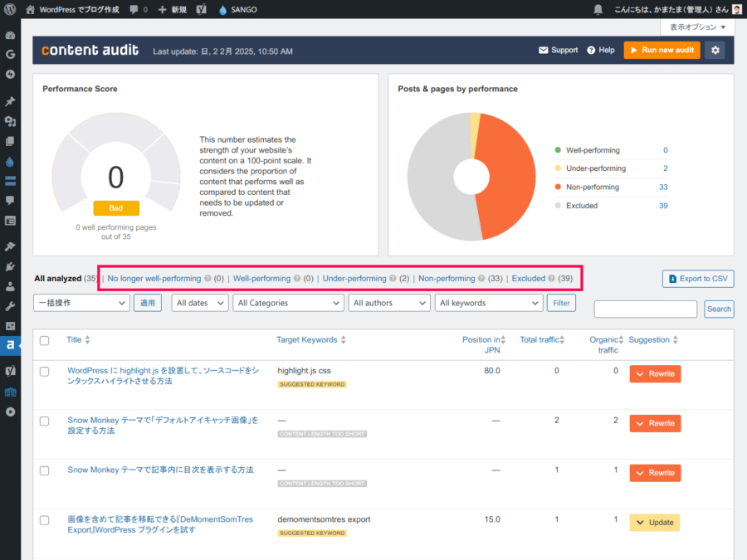Open the Users sidebar icon
This screenshot has width=747, height=560.
coord(10,286)
